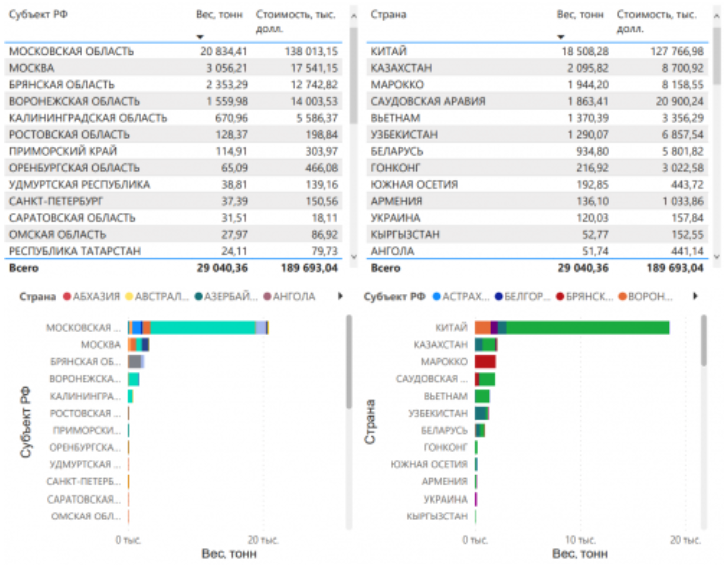Click sort arrow under left table's Вес, тонн
This screenshot has height=565, width=725.
(x=201, y=36)
